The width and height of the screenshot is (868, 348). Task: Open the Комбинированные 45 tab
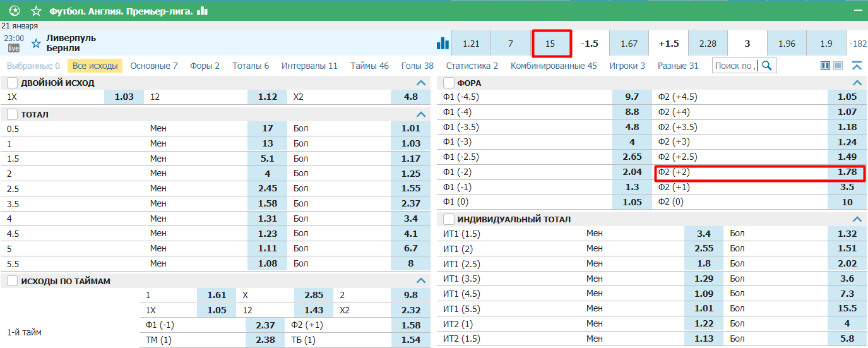coord(554,66)
